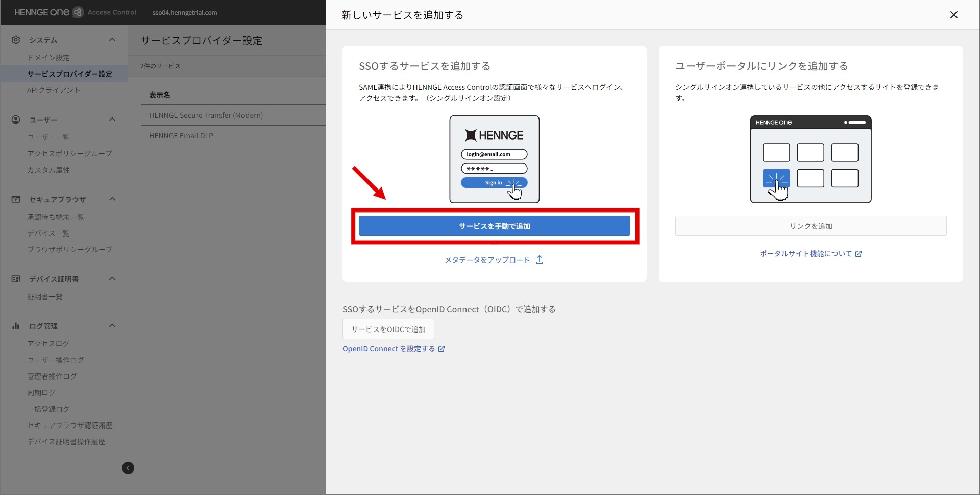Close the 新しいサービスを追加する panel
The height and width of the screenshot is (495, 980).
pos(953,15)
